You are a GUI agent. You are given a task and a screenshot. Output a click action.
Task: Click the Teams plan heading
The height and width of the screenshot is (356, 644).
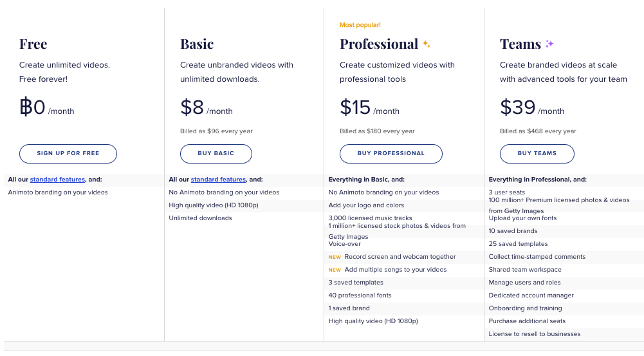click(x=520, y=44)
